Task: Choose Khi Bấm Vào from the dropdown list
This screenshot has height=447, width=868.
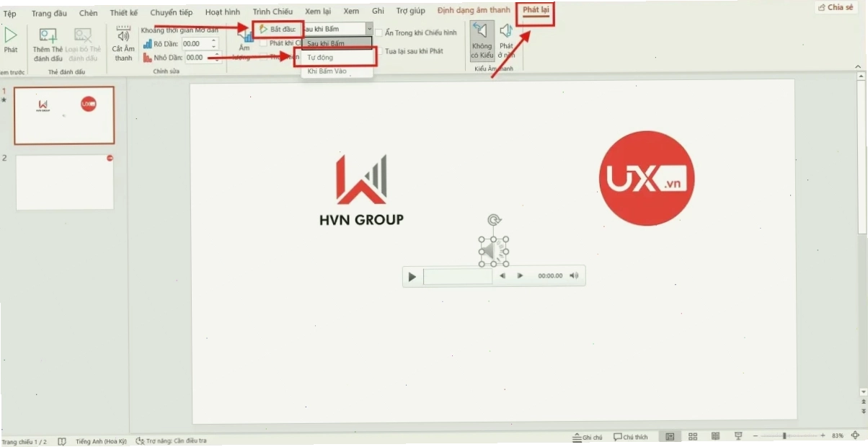Action: [335, 71]
